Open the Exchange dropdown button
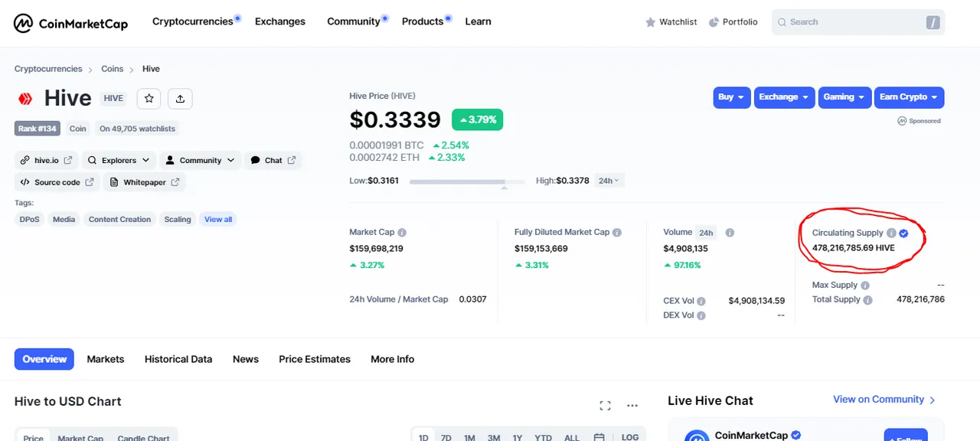This screenshot has height=441, width=980. (785, 97)
